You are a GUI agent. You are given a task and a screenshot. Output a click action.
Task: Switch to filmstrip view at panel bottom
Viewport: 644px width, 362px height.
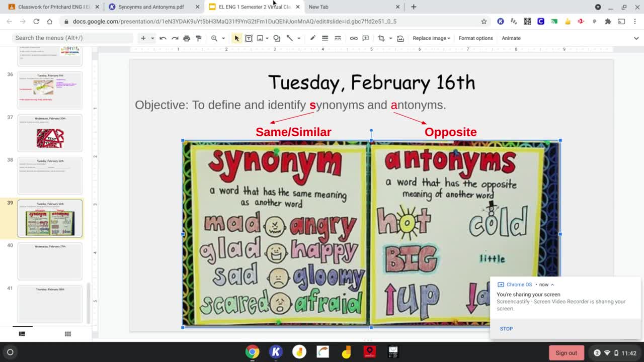(x=22, y=333)
